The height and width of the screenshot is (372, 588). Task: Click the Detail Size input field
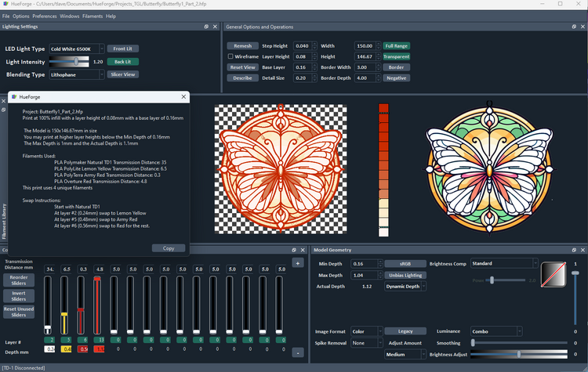[303, 78]
